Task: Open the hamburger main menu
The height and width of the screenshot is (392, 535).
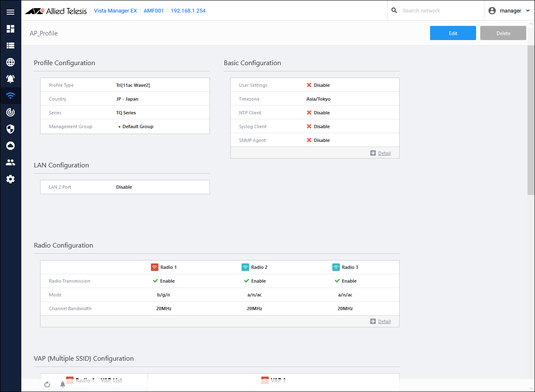Action: tap(10, 12)
